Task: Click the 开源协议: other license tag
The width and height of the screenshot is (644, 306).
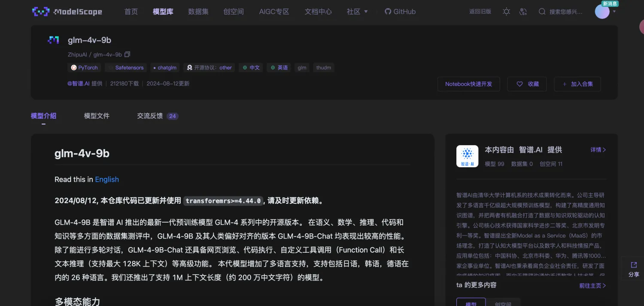Action: coord(209,67)
